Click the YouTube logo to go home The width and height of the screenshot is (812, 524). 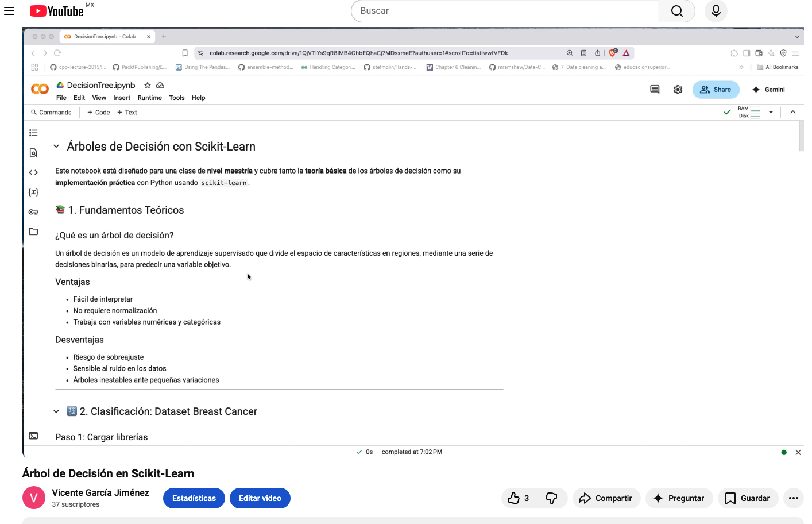(57, 11)
